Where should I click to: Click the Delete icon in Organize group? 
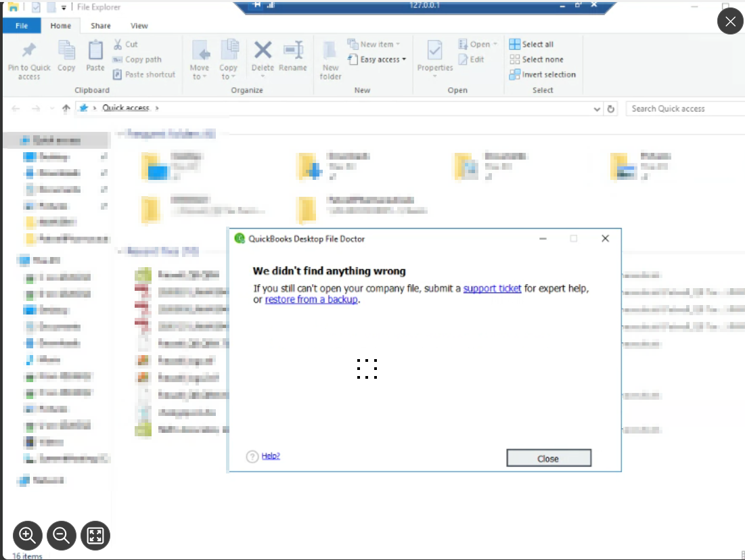(263, 50)
